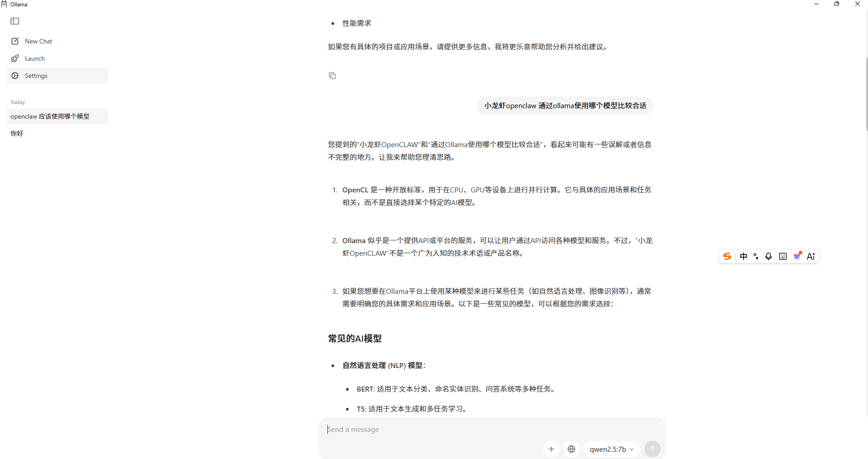Click the T5 bullet line
This screenshot has height=459, width=868.
[412, 409]
